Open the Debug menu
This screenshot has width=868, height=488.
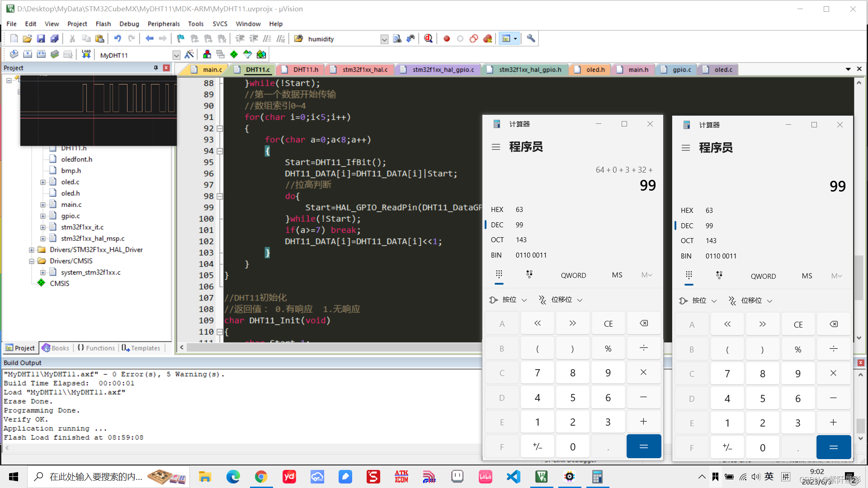(129, 24)
